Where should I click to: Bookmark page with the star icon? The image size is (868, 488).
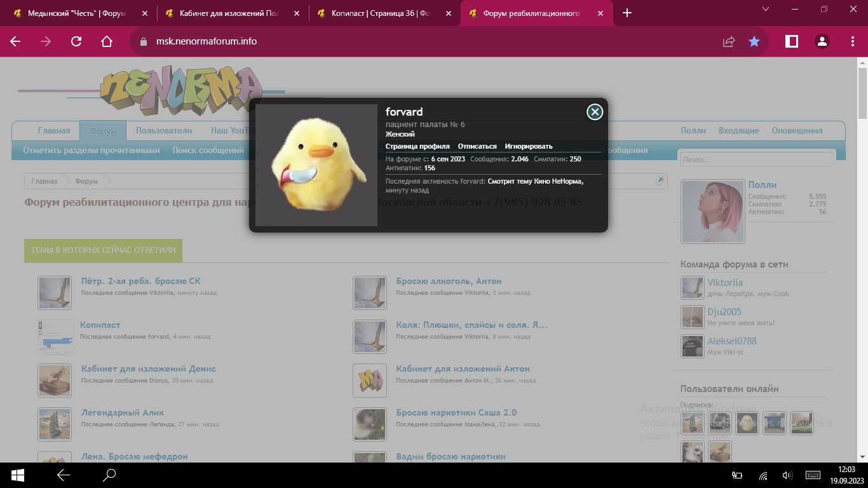[754, 41]
